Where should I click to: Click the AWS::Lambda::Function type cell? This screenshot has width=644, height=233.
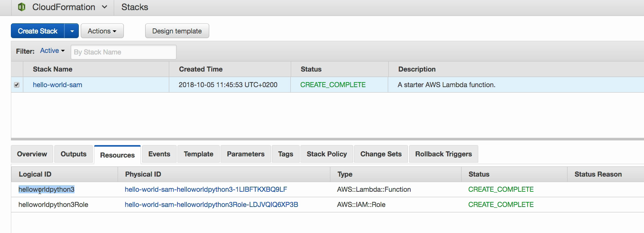[374, 189]
